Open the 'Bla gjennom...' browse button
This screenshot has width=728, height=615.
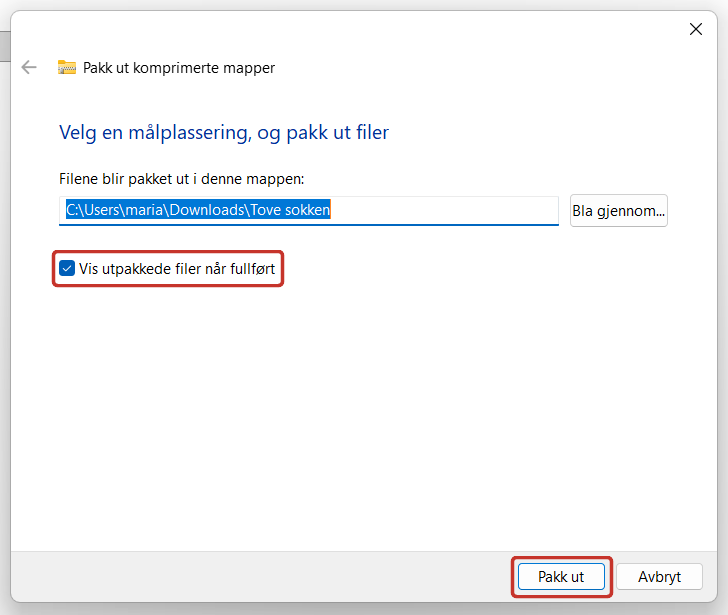coord(618,211)
